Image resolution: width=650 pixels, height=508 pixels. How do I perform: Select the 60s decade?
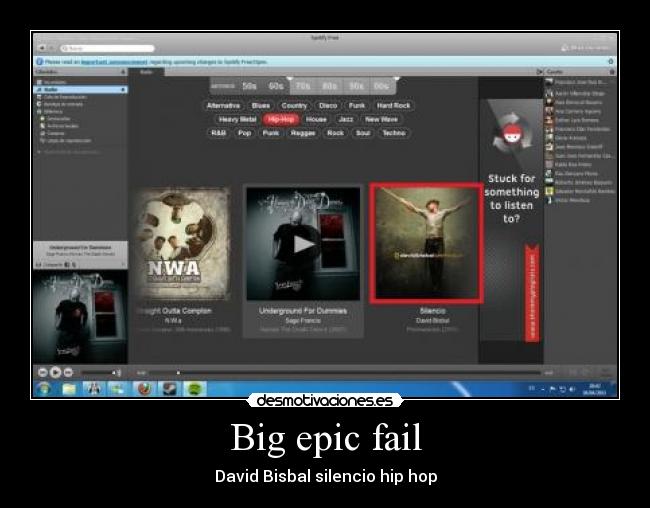(x=276, y=86)
